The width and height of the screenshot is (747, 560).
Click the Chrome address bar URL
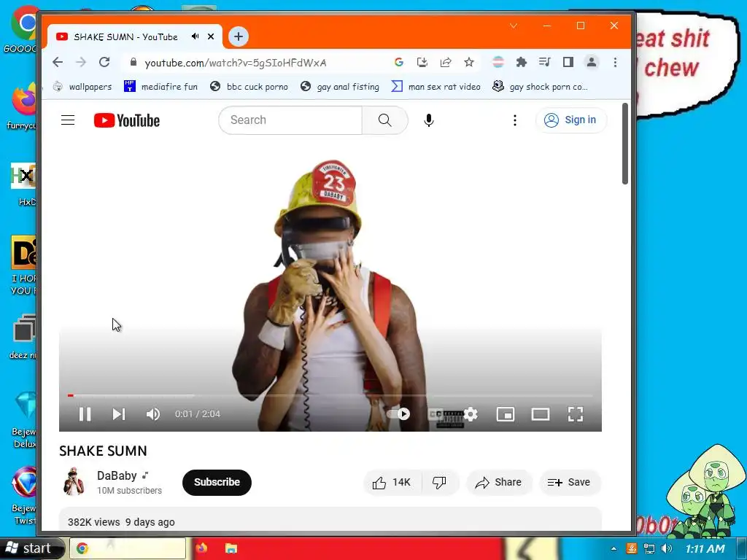236,63
